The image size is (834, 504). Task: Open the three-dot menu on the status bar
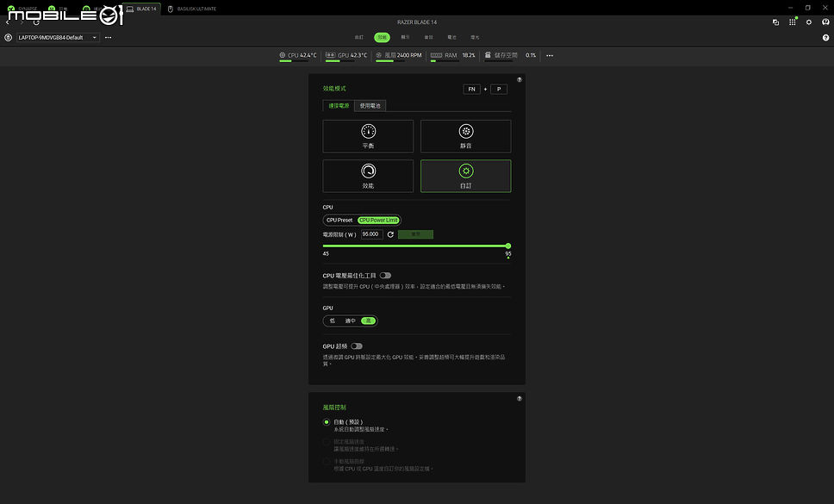(x=550, y=55)
